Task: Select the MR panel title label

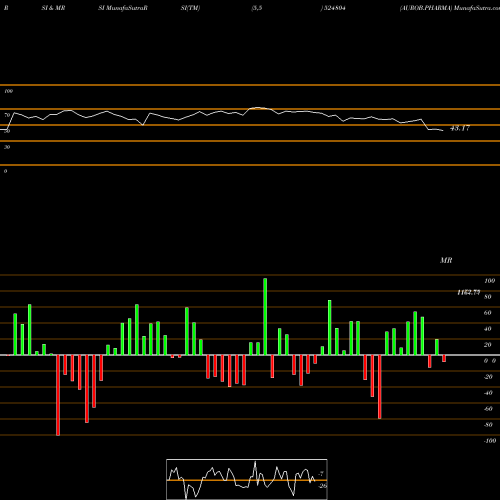Action: point(446,260)
